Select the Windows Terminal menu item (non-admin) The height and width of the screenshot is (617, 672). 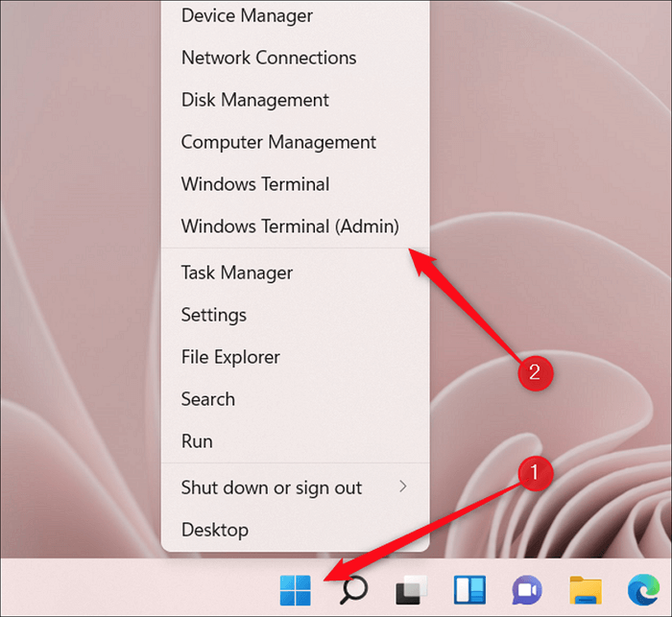tap(255, 184)
